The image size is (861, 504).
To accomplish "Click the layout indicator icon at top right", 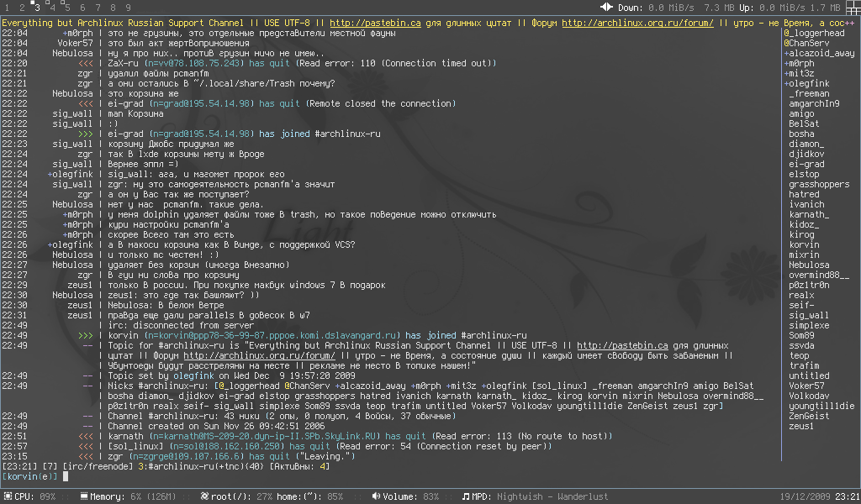I will tap(853, 7).
